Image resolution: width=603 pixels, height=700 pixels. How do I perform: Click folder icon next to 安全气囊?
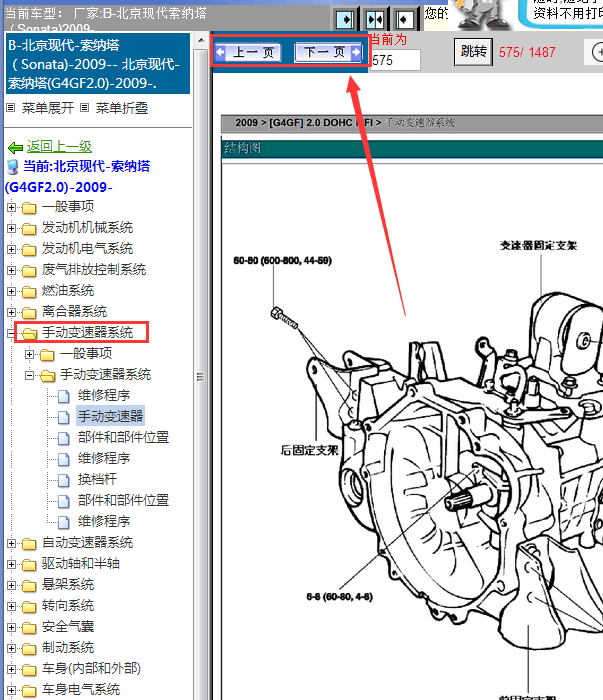click(x=29, y=628)
